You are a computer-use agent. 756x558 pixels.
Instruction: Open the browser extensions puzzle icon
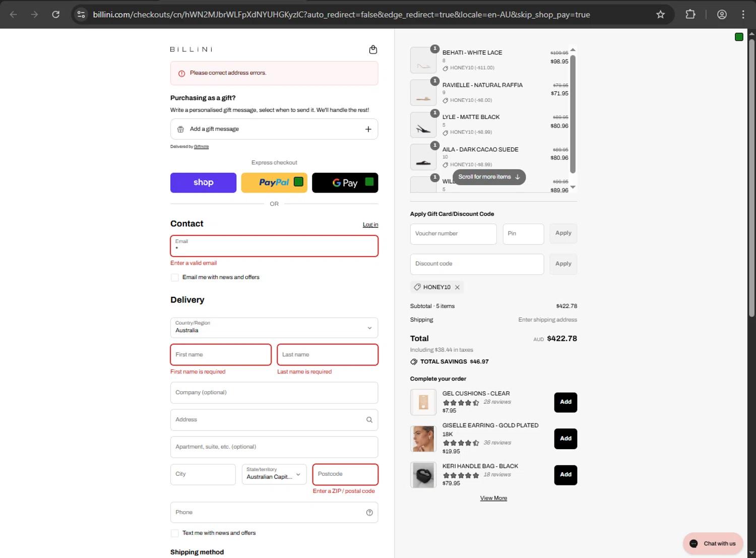coord(690,15)
